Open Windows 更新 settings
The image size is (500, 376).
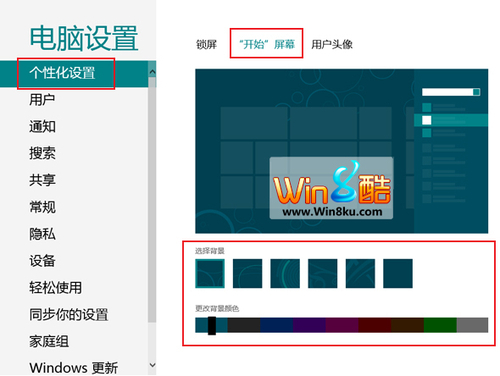pyautogui.click(x=73, y=368)
